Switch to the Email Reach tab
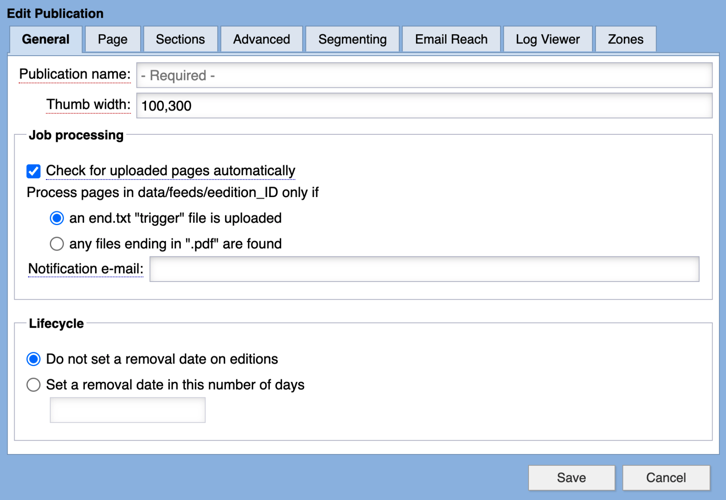 point(451,39)
